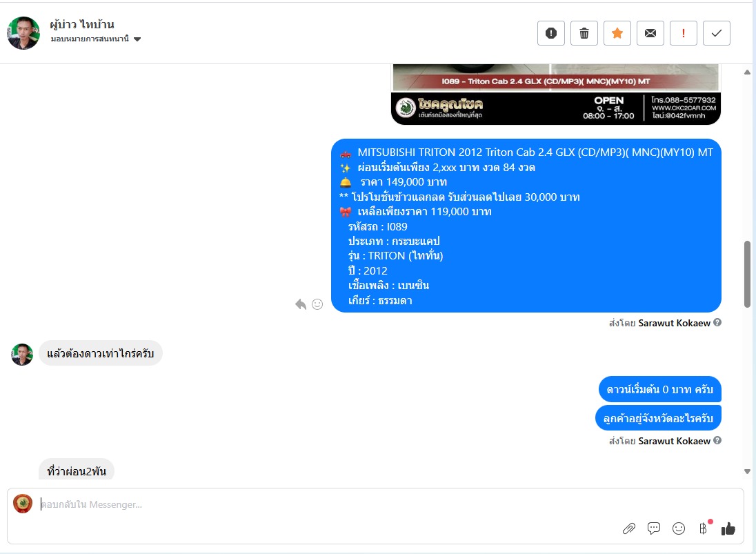756x554 pixels.
Task: Attach a file with the paperclip icon
Action: click(x=628, y=528)
